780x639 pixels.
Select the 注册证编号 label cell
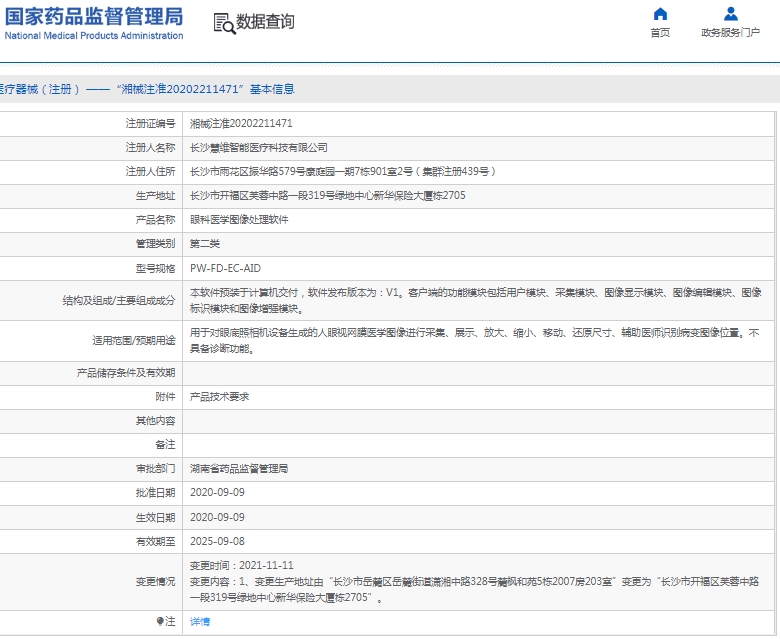coord(150,123)
